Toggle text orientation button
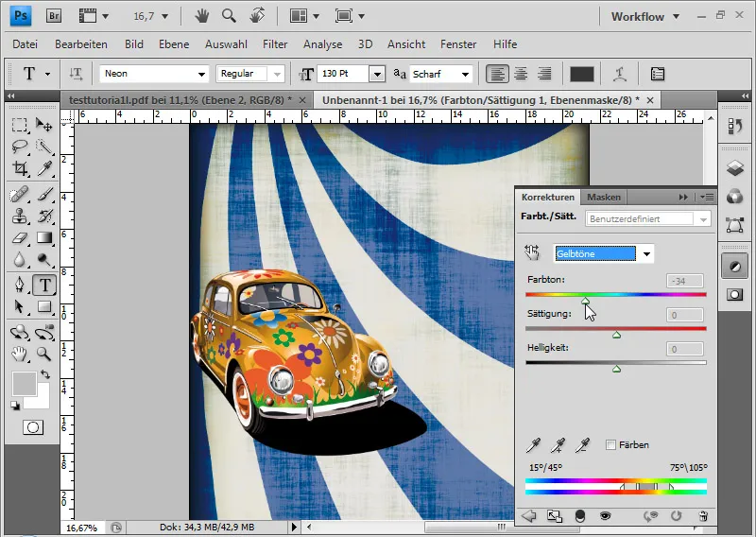The width and height of the screenshot is (756, 537). point(76,74)
